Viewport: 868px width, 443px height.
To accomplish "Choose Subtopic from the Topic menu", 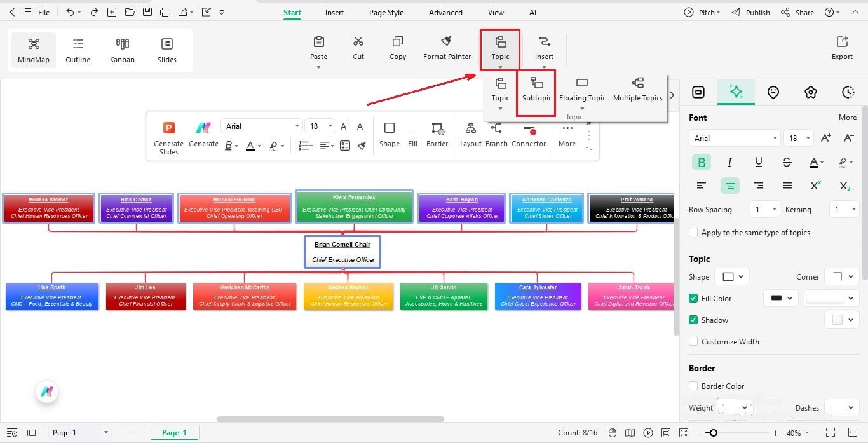I will (x=537, y=90).
